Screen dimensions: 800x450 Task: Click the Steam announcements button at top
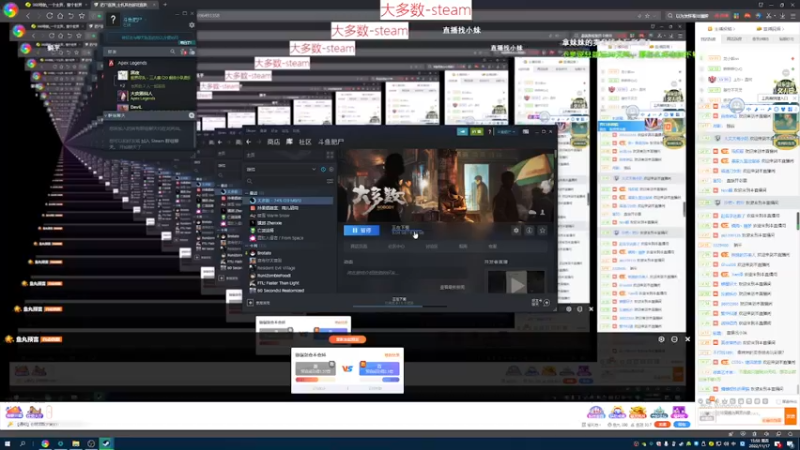462,132
